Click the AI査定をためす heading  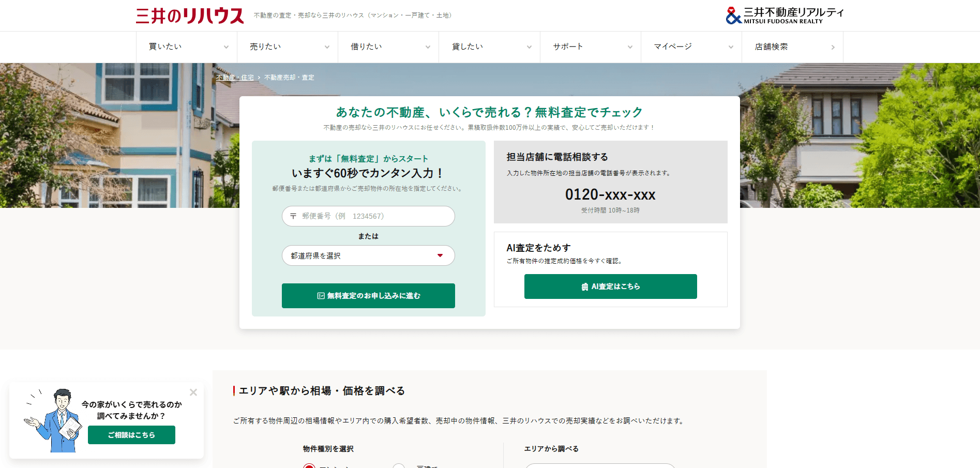pyautogui.click(x=538, y=248)
